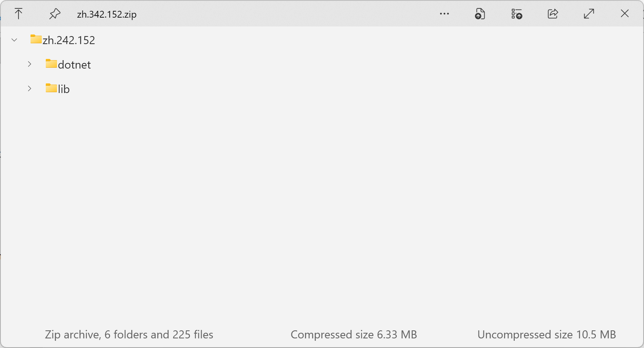Select the dotnet folder label
Viewport: 644px width, 348px height.
74,65
